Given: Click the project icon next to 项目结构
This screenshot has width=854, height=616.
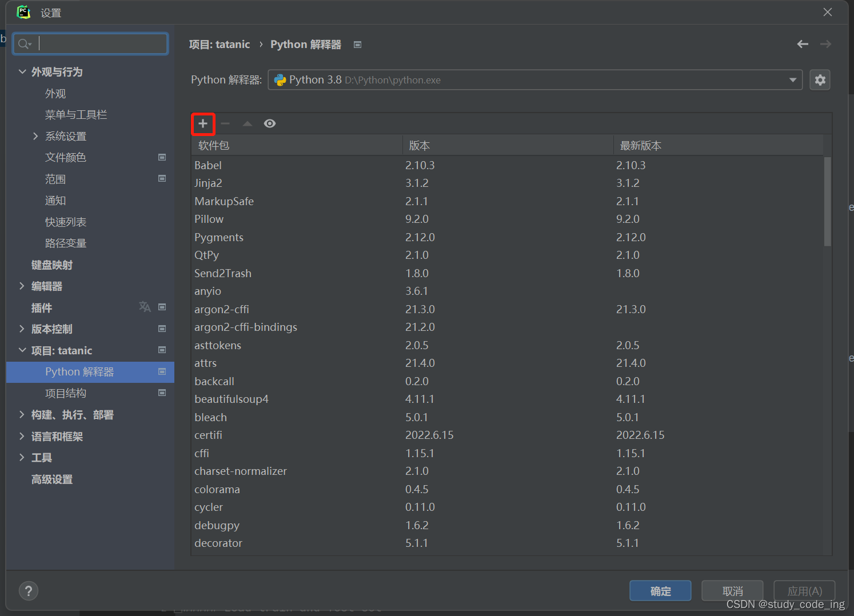Looking at the screenshot, I should coord(162,393).
